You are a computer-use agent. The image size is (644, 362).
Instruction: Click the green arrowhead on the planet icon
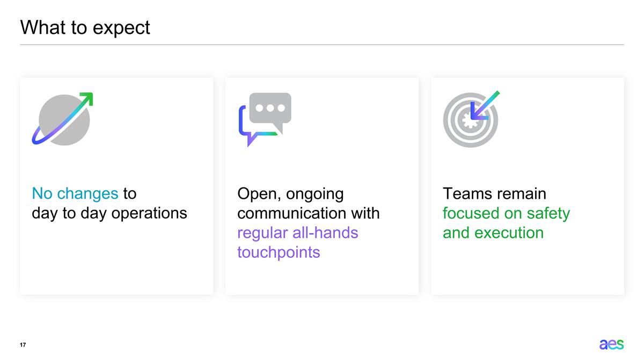tap(86, 99)
